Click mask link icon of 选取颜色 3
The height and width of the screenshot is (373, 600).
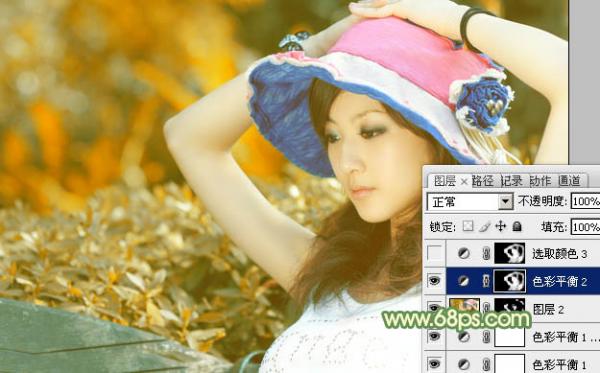point(486,253)
